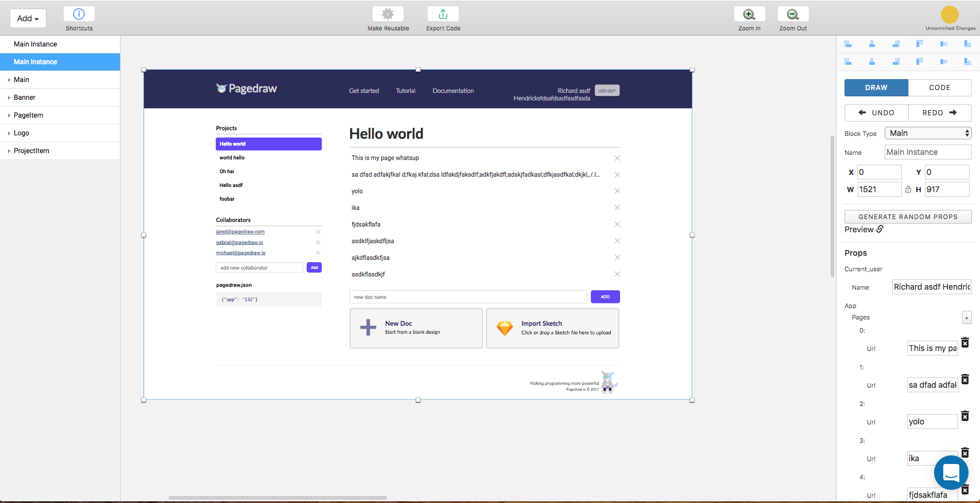
Task: Switch to CODE mode
Action: [939, 88]
